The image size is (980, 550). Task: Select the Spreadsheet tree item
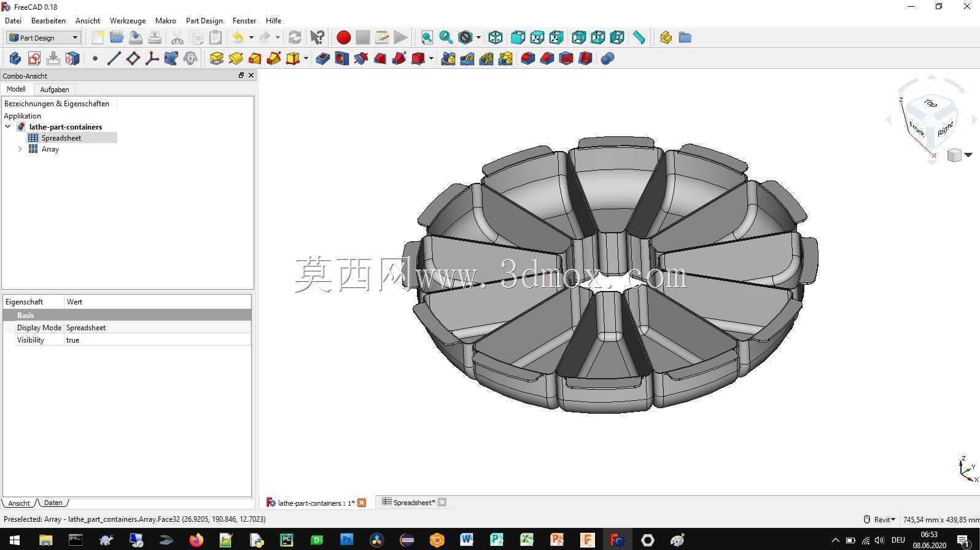pyautogui.click(x=61, y=137)
